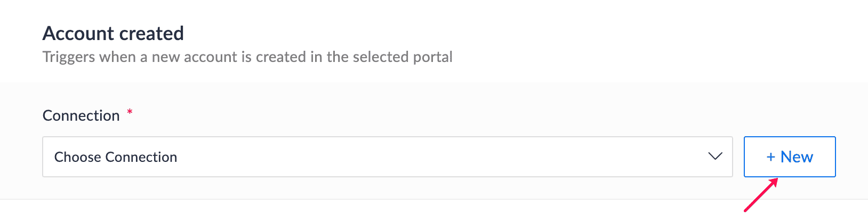Click the plus icon beside New
This screenshot has width=868, height=219.
770,157
